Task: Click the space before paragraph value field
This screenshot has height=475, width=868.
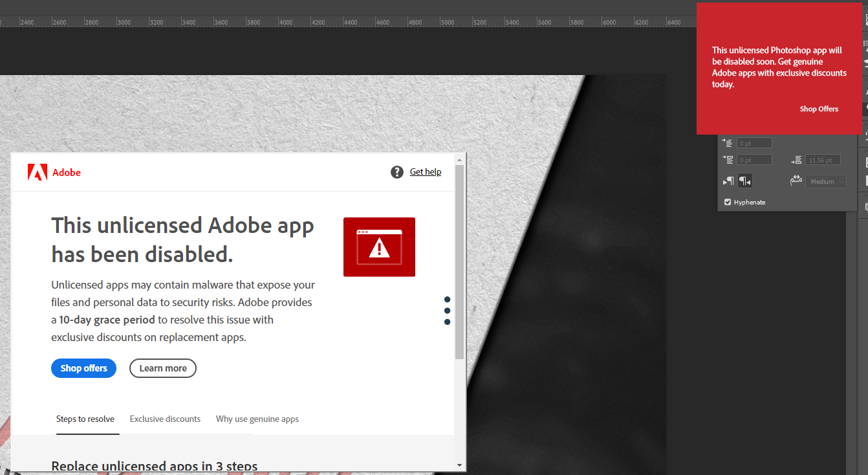Action: pyautogui.click(x=754, y=160)
